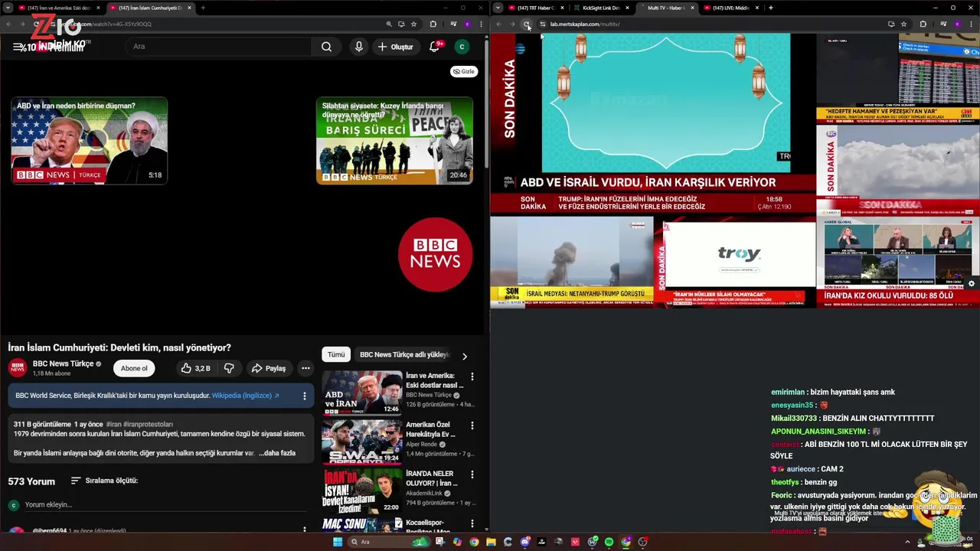Click the round BBC News channel end-screen logo
Screen dimensions: 980x551
pyautogui.click(x=435, y=254)
